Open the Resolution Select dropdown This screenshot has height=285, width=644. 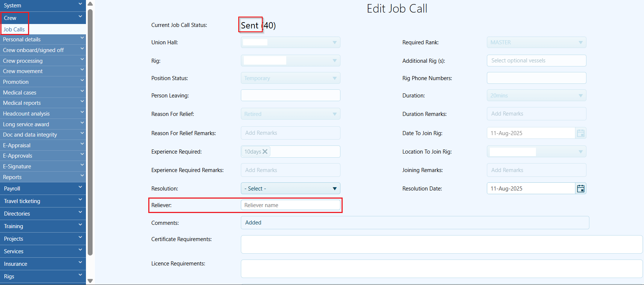291,189
